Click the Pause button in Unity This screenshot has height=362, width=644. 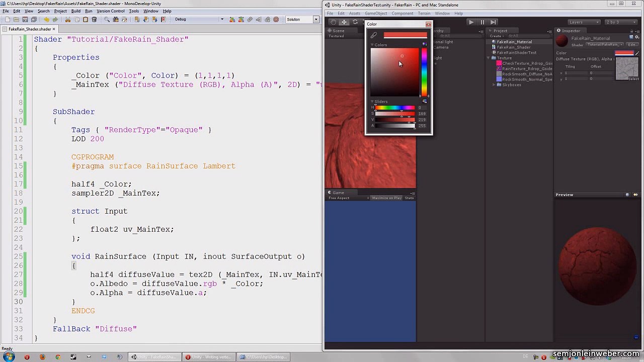pos(482,22)
